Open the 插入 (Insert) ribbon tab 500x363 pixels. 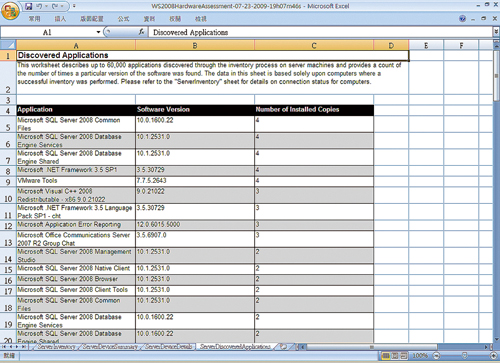[60, 19]
